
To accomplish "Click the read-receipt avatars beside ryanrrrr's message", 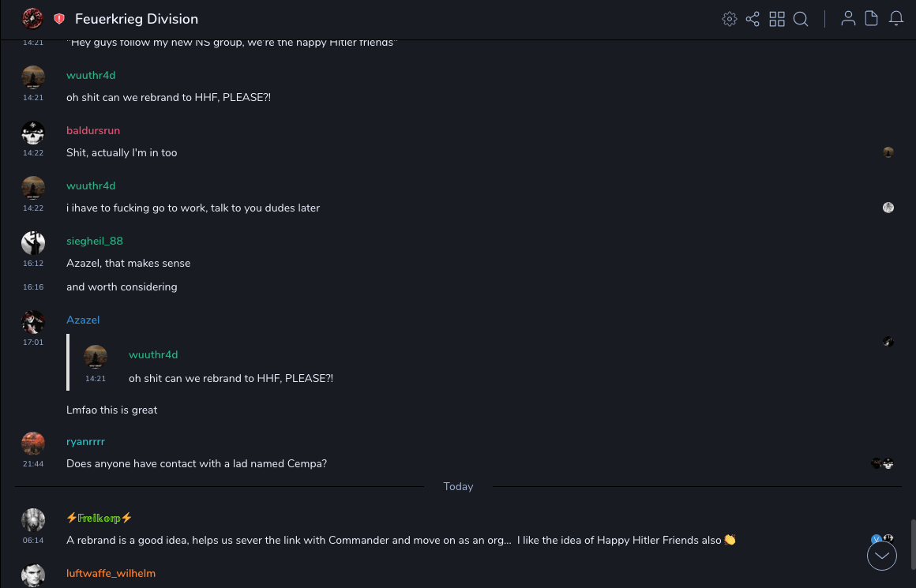I will pos(882,463).
